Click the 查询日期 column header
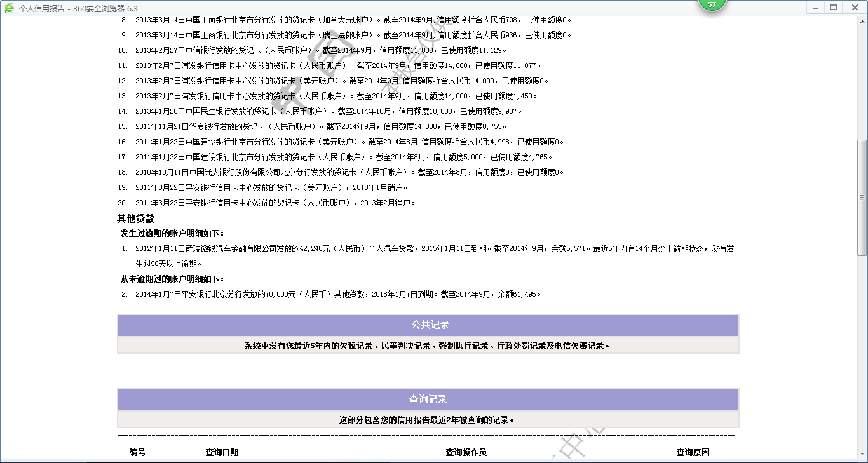868x463 pixels. [x=222, y=452]
